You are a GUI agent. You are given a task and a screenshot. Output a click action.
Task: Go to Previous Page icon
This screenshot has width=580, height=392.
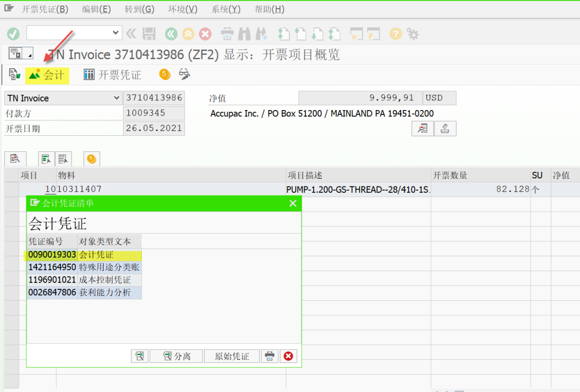point(300,34)
